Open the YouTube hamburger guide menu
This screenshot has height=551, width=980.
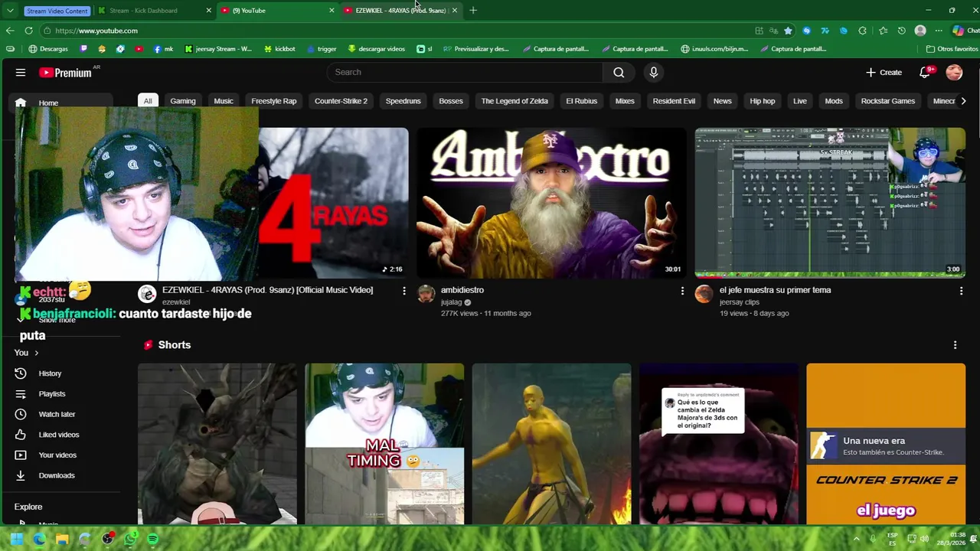point(21,73)
